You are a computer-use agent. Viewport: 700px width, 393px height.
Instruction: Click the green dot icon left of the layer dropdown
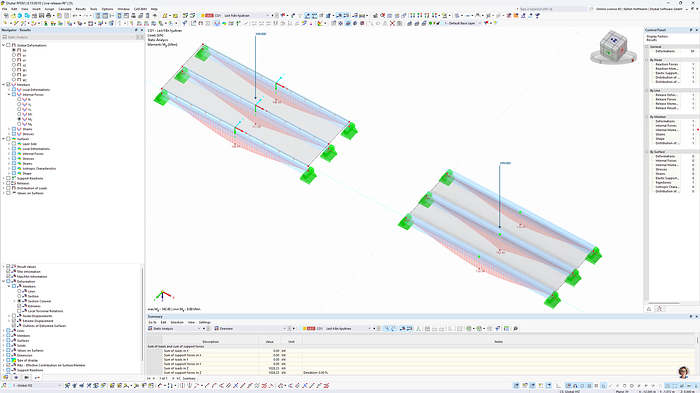[431, 23]
